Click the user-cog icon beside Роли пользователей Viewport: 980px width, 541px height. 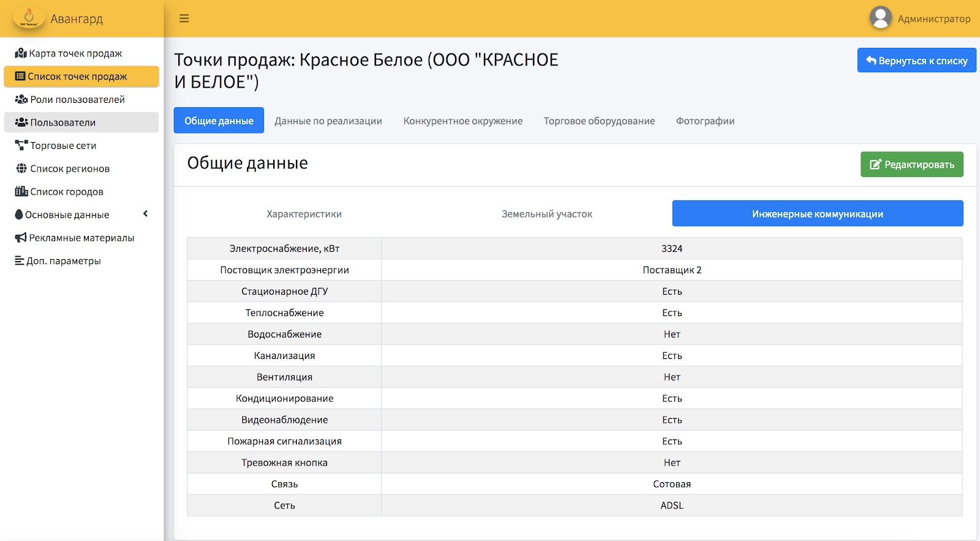[21, 99]
